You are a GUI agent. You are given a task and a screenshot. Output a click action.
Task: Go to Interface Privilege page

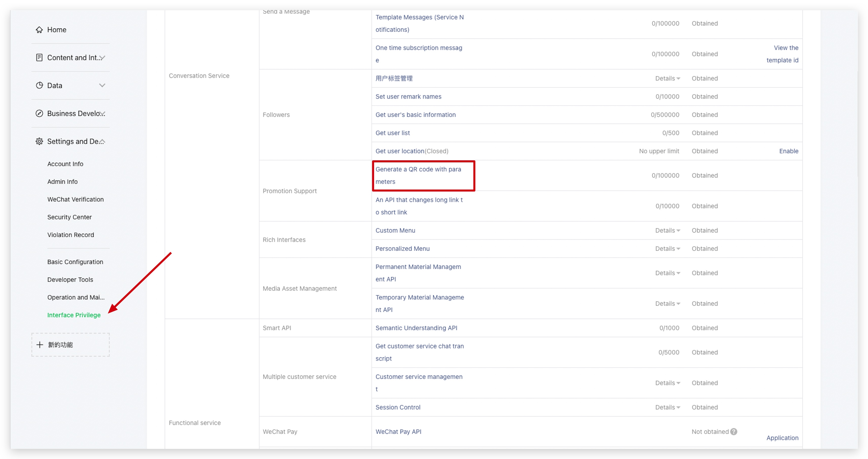pyautogui.click(x=74, y=315)
